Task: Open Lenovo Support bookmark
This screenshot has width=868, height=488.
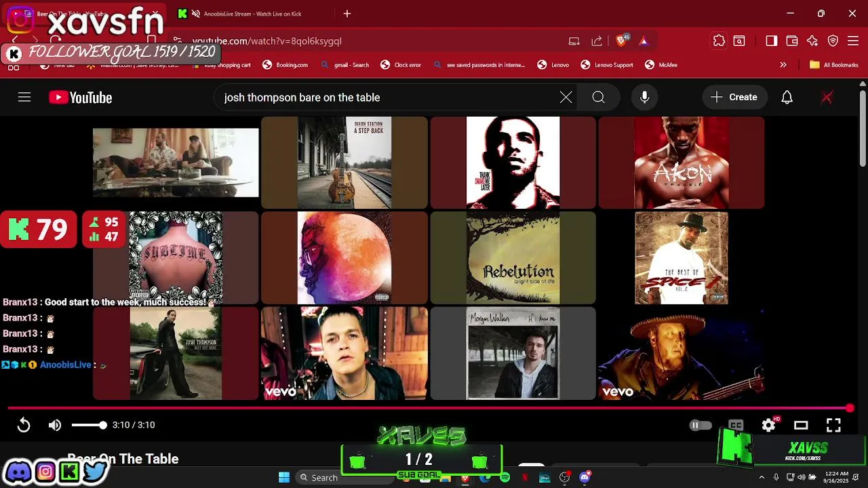Action: (x=607, y=65)
